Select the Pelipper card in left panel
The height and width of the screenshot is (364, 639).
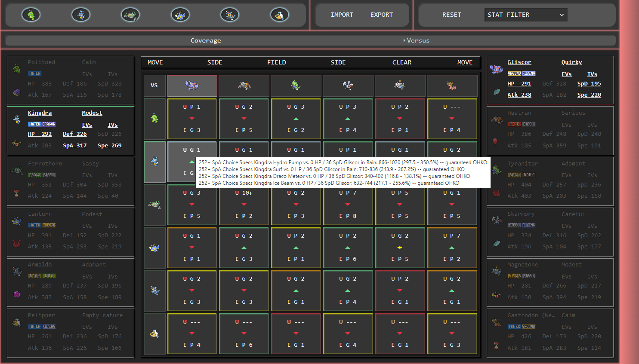coord(71,333)
